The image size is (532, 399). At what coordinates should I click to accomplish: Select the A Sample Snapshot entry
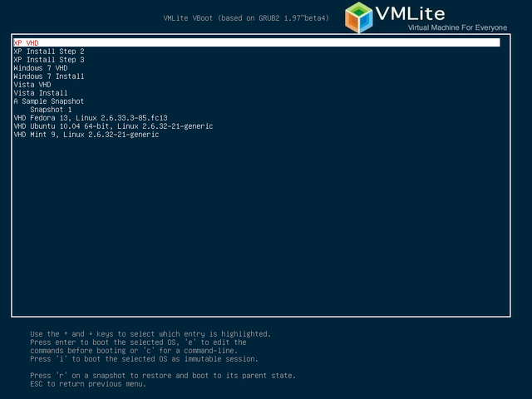(x=49, y=101)
